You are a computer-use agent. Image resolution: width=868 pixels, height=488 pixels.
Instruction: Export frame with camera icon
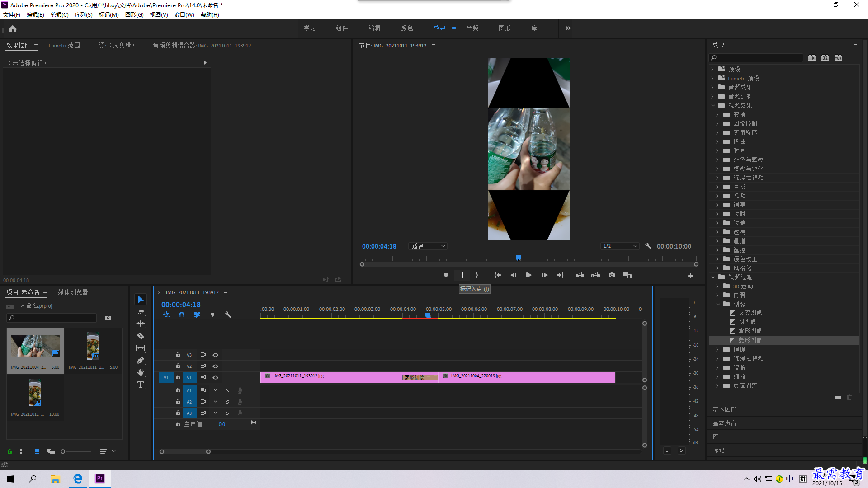click(x=612, y=275)
